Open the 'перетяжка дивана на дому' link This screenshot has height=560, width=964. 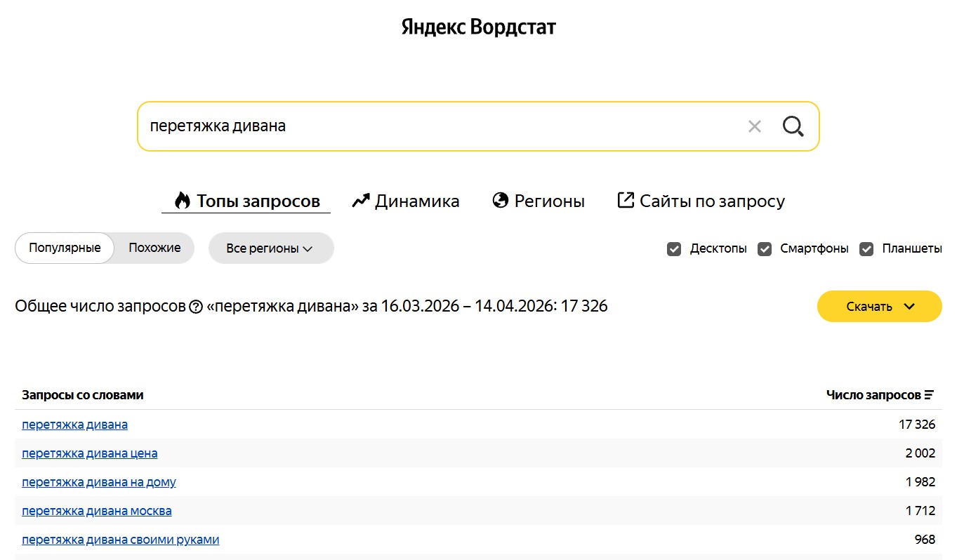point(99,482)
